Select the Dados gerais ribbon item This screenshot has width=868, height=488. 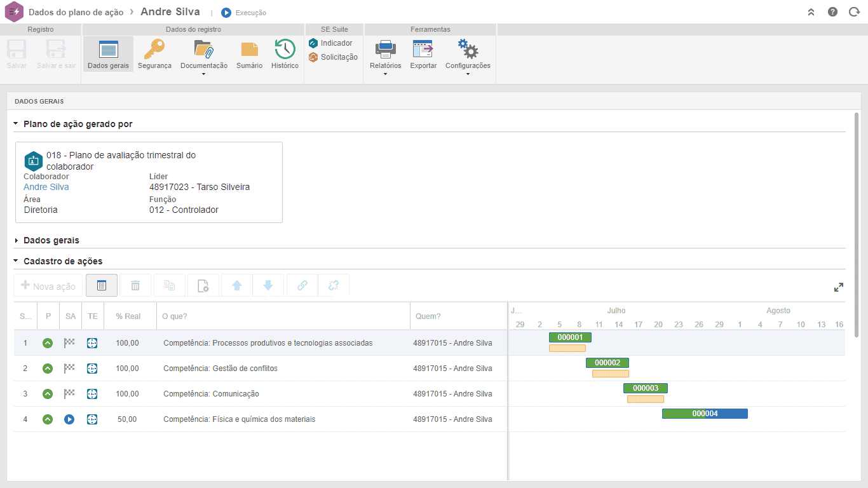[108, 54]
